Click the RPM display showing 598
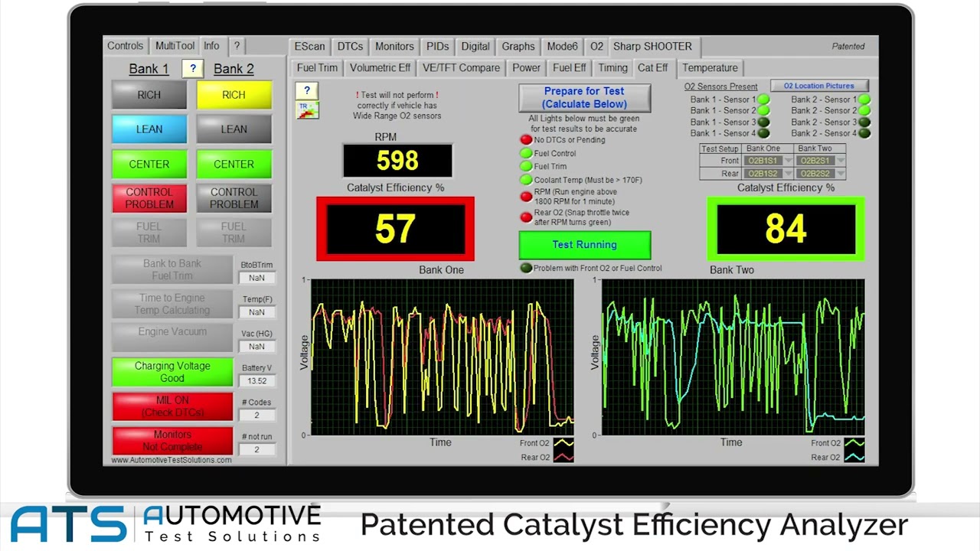 coord(397,161)
